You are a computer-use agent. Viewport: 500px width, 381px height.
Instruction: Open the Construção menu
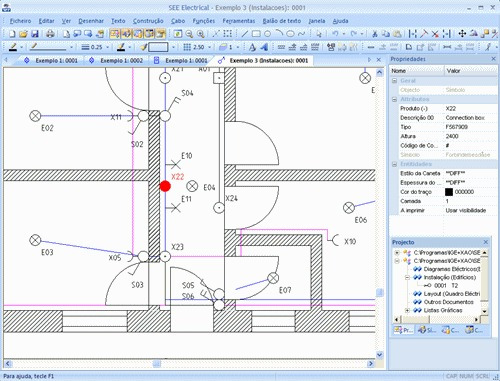click(148, 21)
